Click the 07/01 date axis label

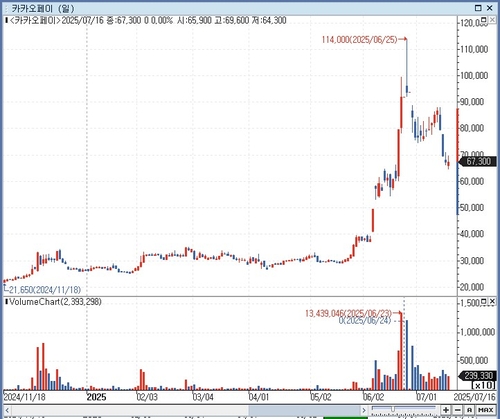(426, 397)
